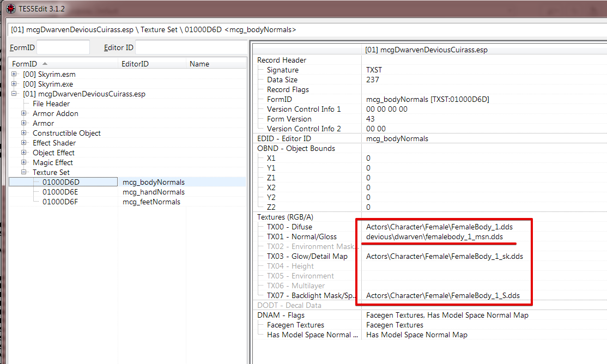Select the Armor Addon tree item label

pos(56,113)
